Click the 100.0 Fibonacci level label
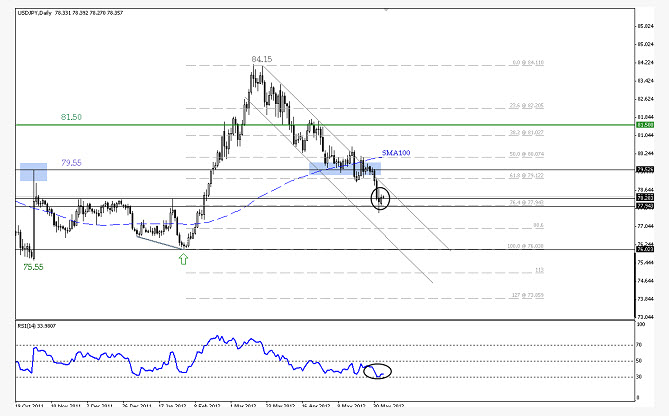Screen dimensions: 669x416 (x=525, y=246)
